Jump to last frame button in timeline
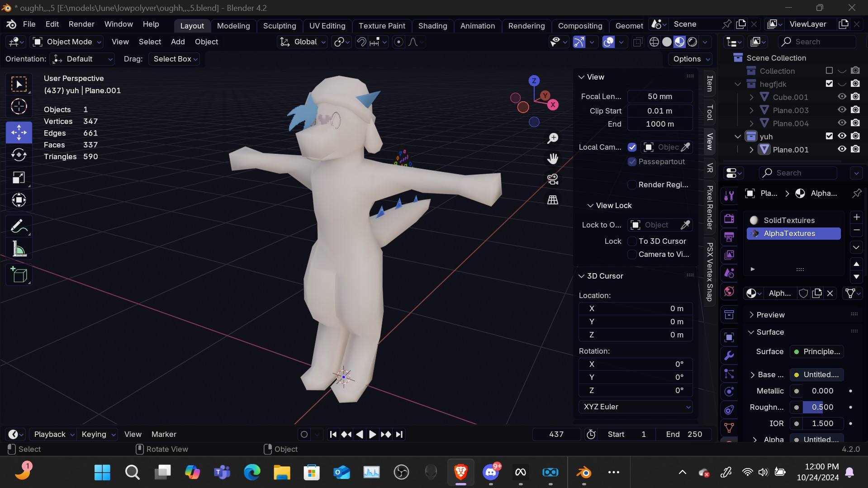The image size is (868, 488). (399, 434)
